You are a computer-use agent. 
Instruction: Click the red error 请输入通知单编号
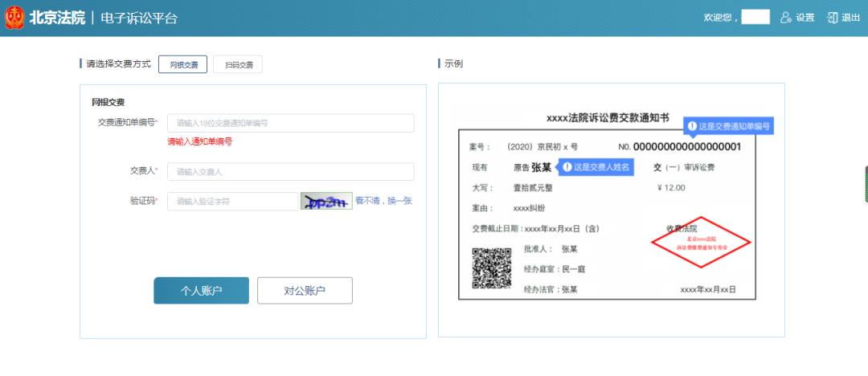coord(200,141)
